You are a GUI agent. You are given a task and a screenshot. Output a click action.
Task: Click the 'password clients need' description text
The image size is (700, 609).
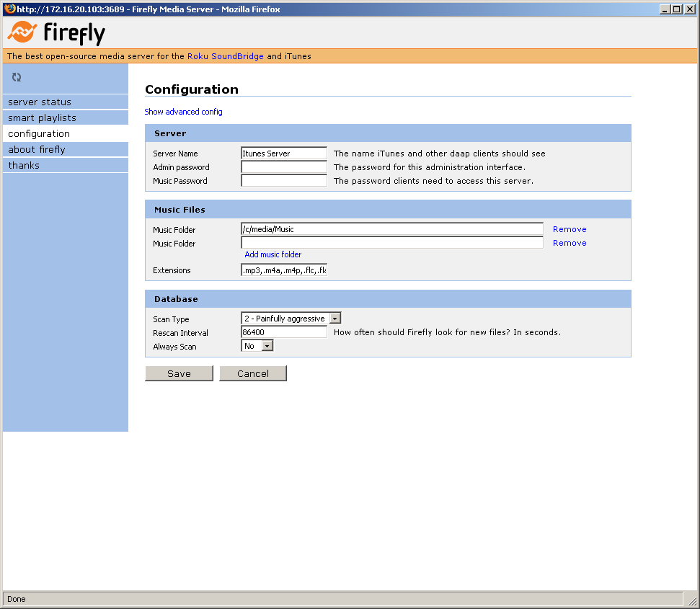pyautogui.click(x=433, y=181)
